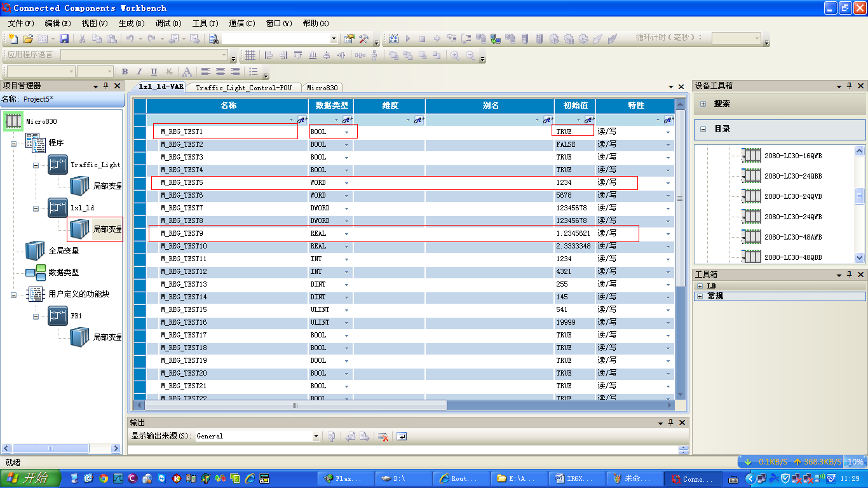The image size is (868, 488).
Task: Click the 数据类型 column header
Action: pos(330,105)
